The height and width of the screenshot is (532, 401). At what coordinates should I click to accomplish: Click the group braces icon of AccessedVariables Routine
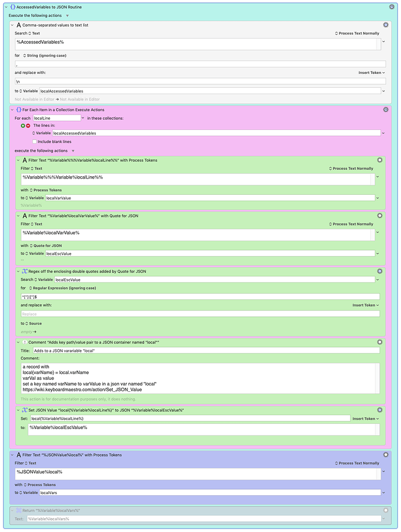point(13,7)
